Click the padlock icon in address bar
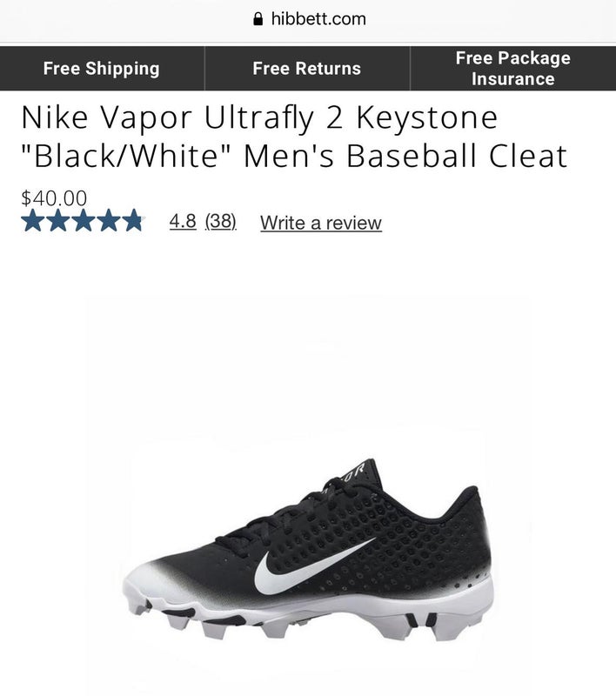The height and width of the screenshot is (696, 616). (258, 18)
